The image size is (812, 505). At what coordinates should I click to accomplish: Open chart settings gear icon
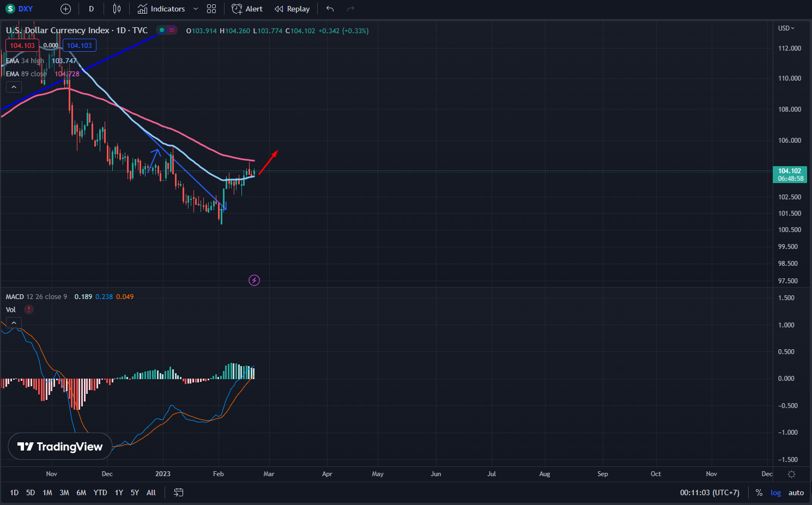[x=791, y=474]
